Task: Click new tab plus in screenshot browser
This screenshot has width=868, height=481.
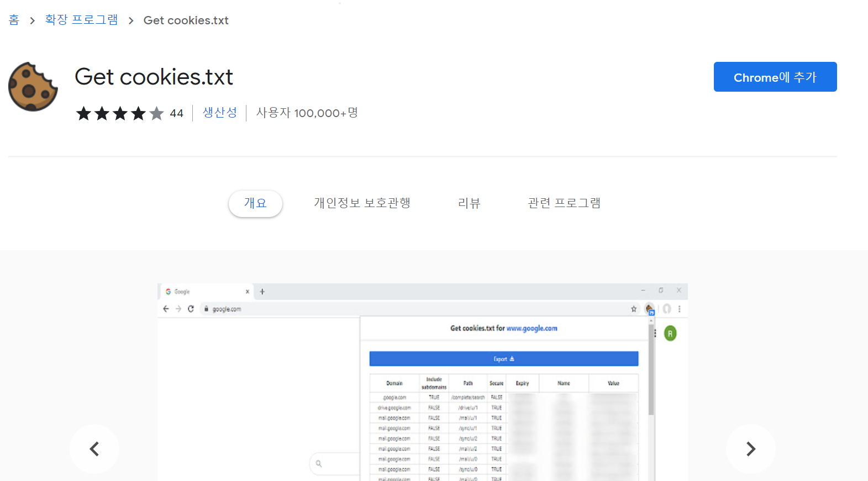Action: 262,292
